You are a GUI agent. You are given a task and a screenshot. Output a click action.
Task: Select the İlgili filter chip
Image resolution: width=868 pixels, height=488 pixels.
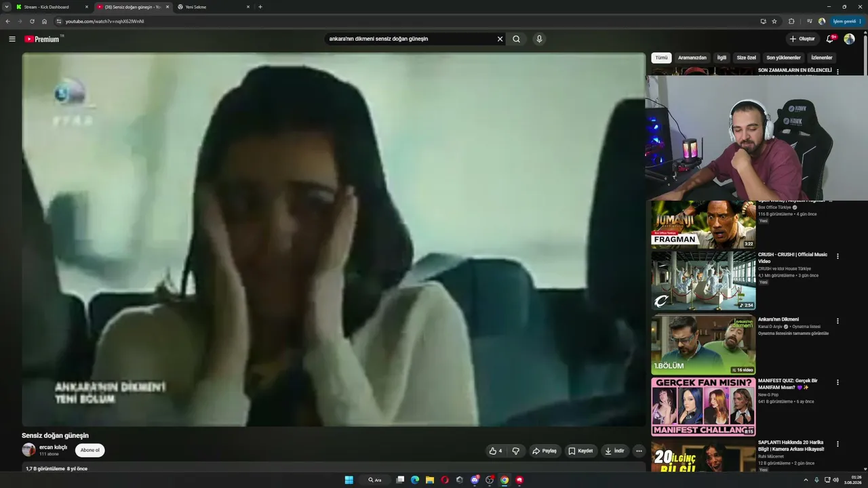722,58
